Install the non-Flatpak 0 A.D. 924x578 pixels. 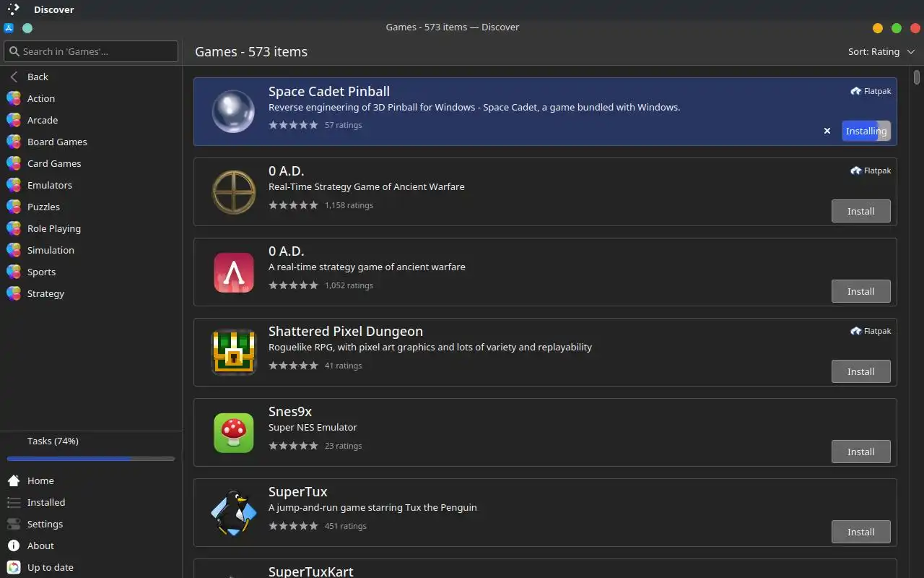860,291
